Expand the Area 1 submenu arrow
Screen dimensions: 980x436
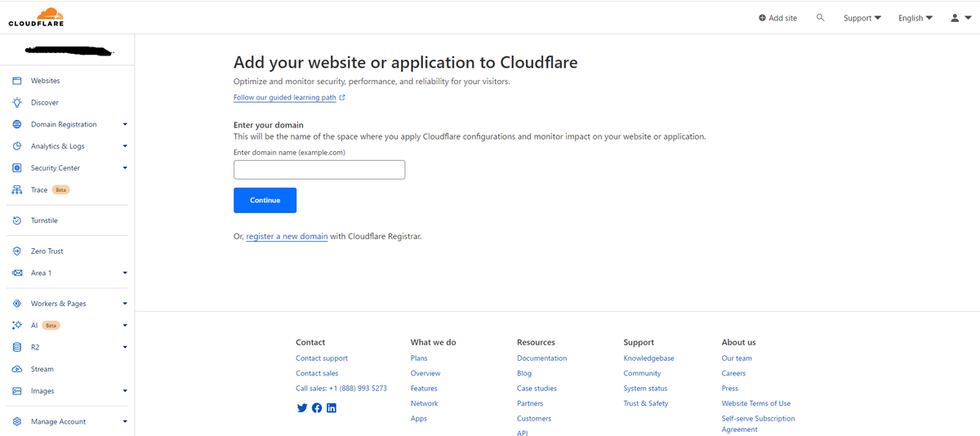(x=125, y=273)
